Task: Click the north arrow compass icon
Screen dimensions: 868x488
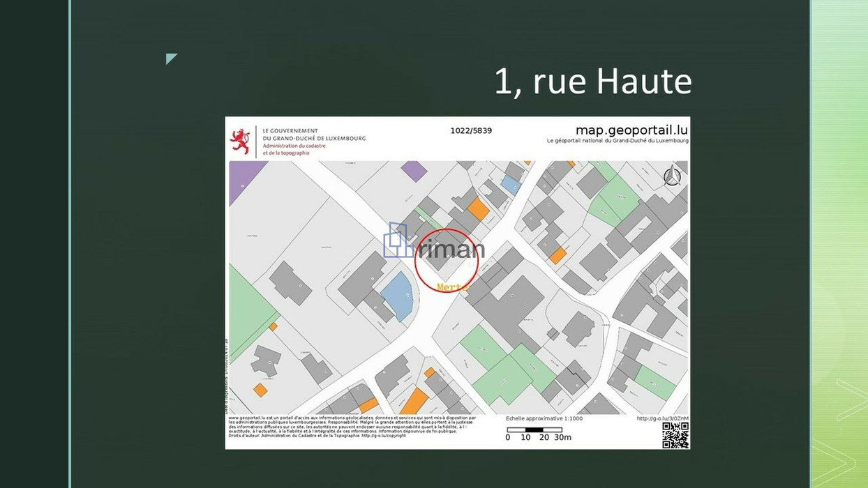Action: click(x=671, y=177)
